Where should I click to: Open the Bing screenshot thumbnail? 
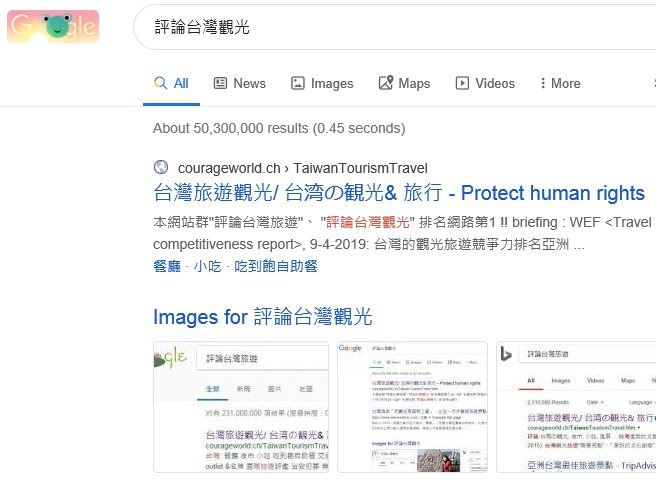[x=576, y=407]
